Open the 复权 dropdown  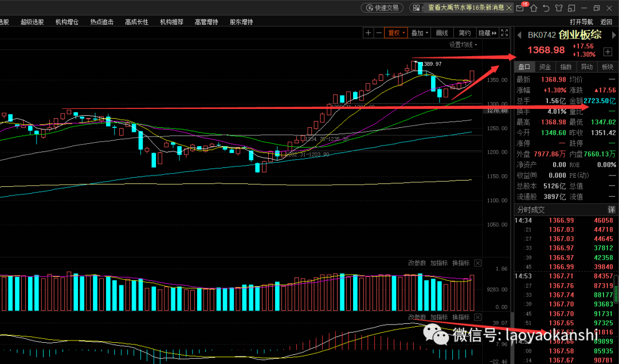point(396,33)
